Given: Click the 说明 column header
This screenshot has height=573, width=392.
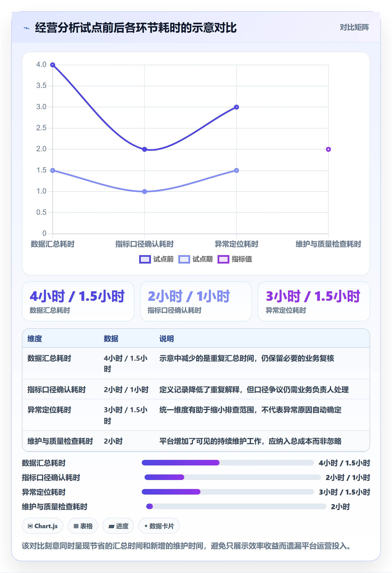Looking at the screenshot, I should [x=167, y=339].
